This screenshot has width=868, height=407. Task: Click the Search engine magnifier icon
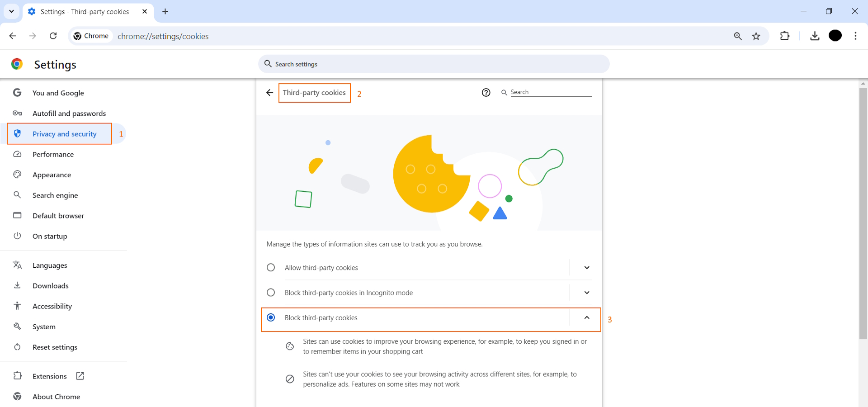pos(17,195)
